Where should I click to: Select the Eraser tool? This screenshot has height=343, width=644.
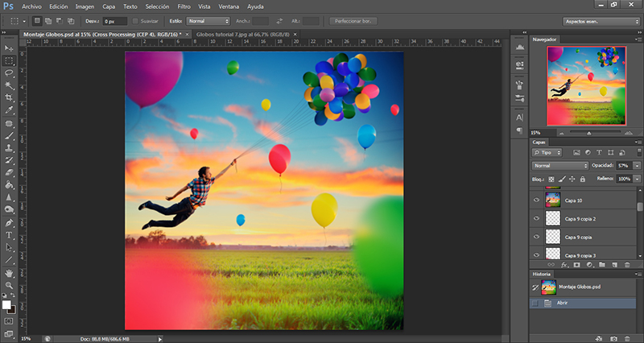9,172
